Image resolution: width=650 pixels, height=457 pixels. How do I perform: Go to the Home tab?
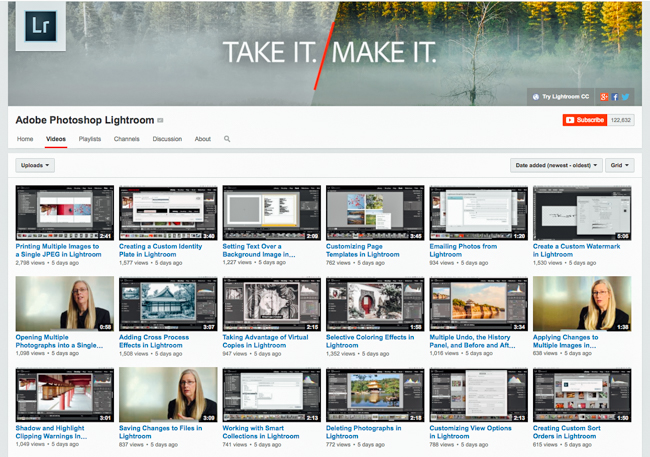coord(25,139)
